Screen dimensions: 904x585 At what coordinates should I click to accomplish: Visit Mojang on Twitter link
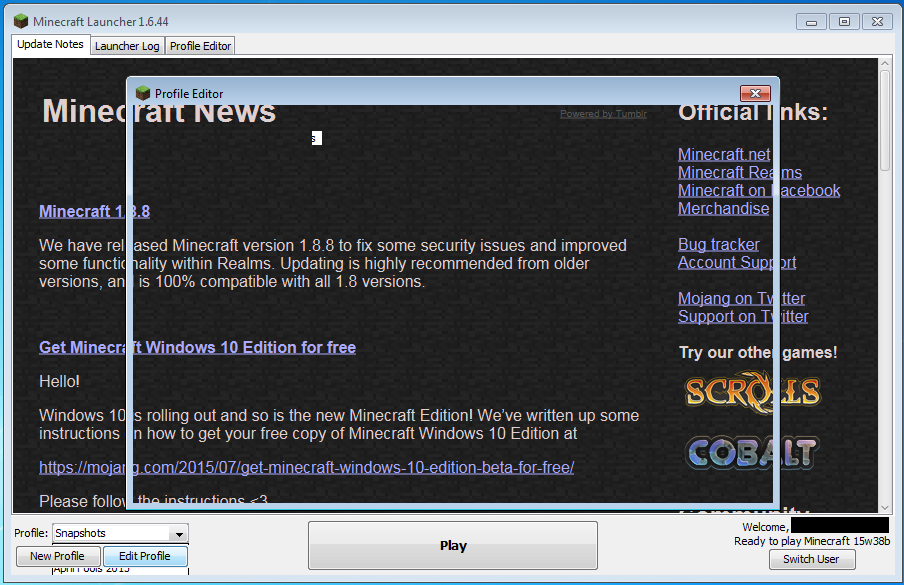741,299
